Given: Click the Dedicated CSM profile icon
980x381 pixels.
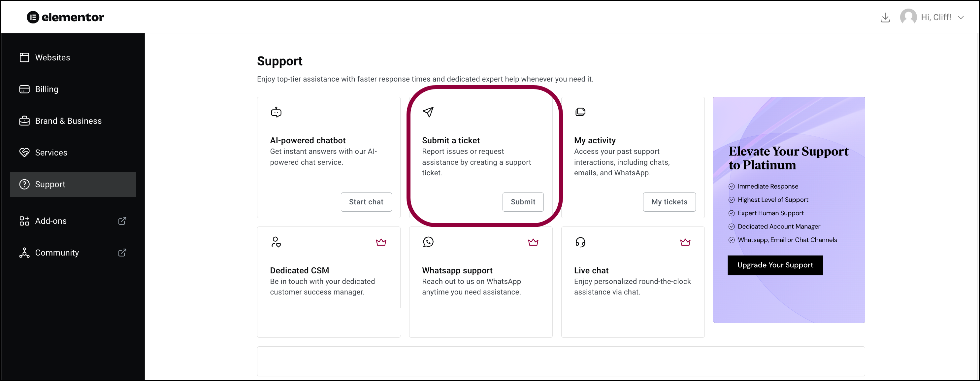Looking at the screenshot, I should coord(276,241).
